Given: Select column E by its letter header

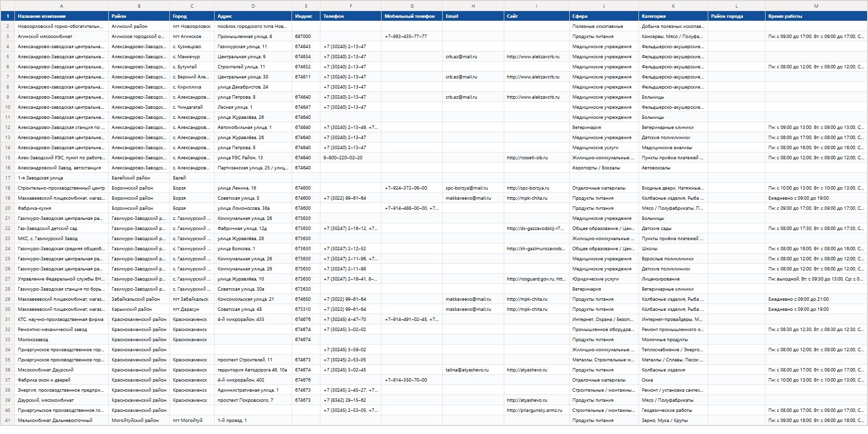Looking at the screenshot, I should pyautogui.click(x=306, y=6).
